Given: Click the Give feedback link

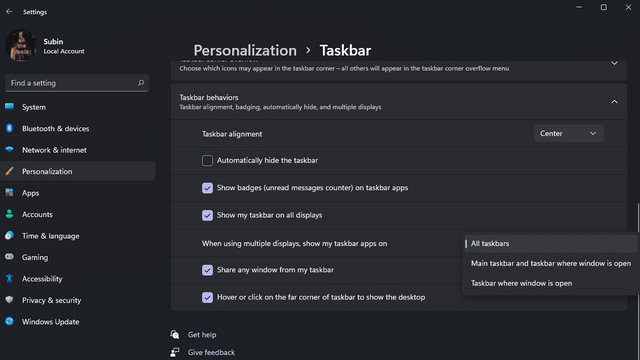Looking at the screenshot, I should 211,352.
